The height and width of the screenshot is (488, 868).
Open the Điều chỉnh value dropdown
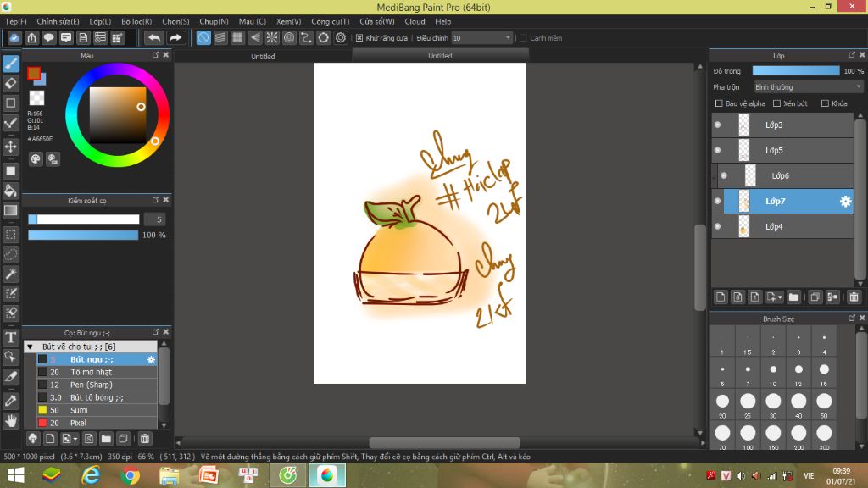481,38
